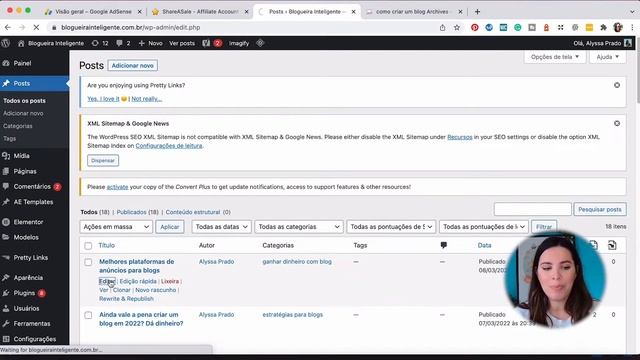The width and height of the screenshot is (640, 360).
Task: Sort posts by the comments bubble column
Action: click(444, 245)
